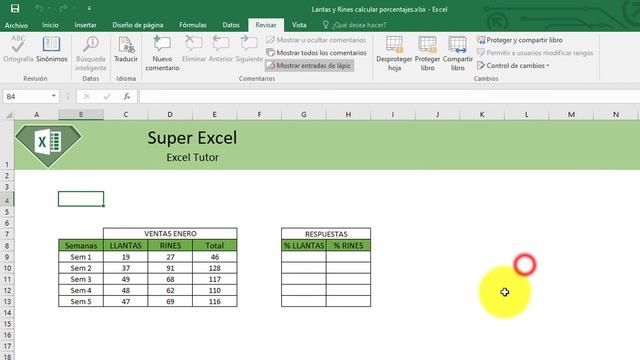Screen dimensions: 640x360
Task: Click the RESPUESTAS header cell
Action: pyautogui.click(x=326, y=233)
